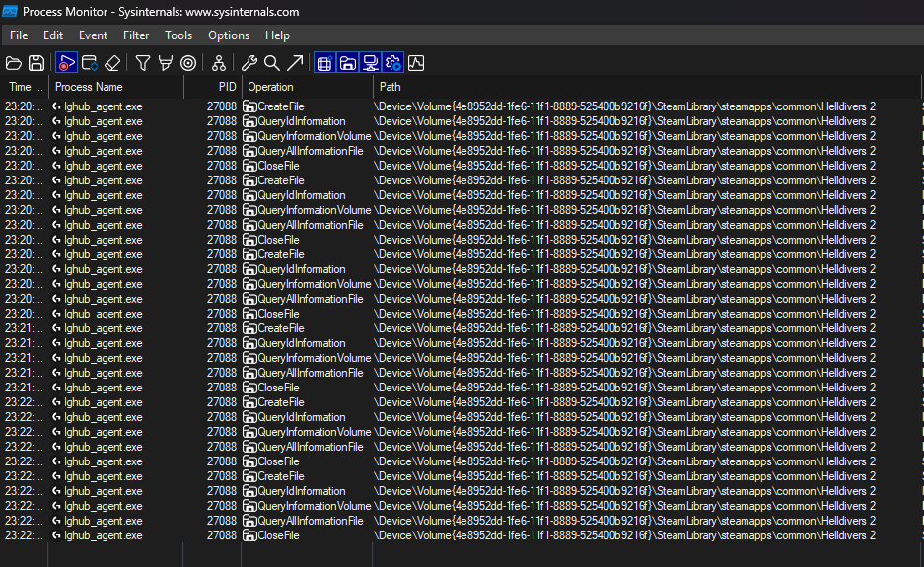Viewport: 924px width, 567px height.
Task: Click the Open file toolbar icon
Action: 14,63
